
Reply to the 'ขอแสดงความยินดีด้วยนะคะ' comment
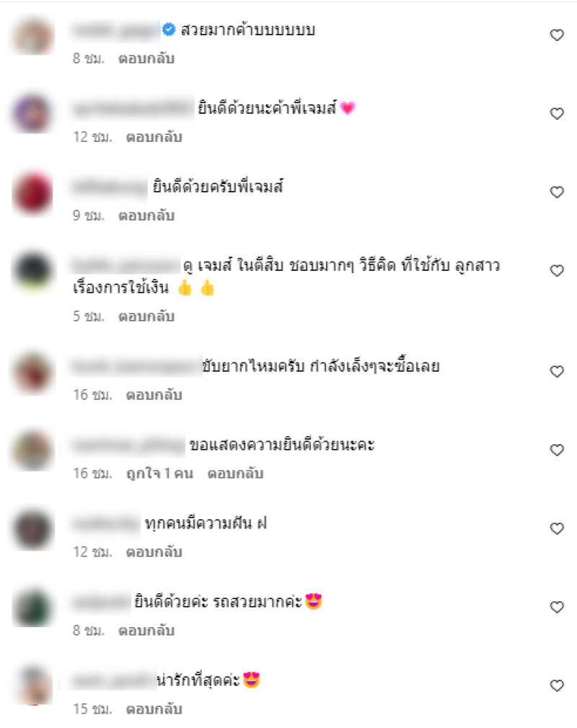(235, 473)
